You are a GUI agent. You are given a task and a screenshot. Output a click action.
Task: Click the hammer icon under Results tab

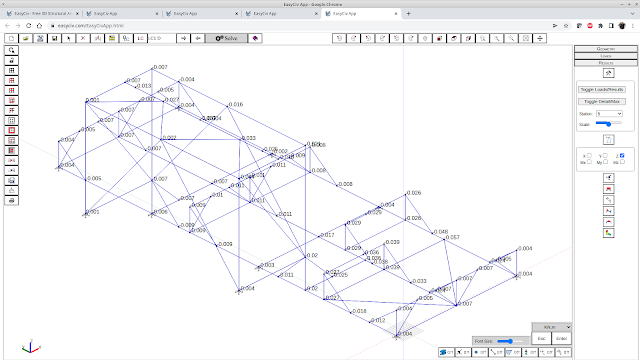(609, 73)
